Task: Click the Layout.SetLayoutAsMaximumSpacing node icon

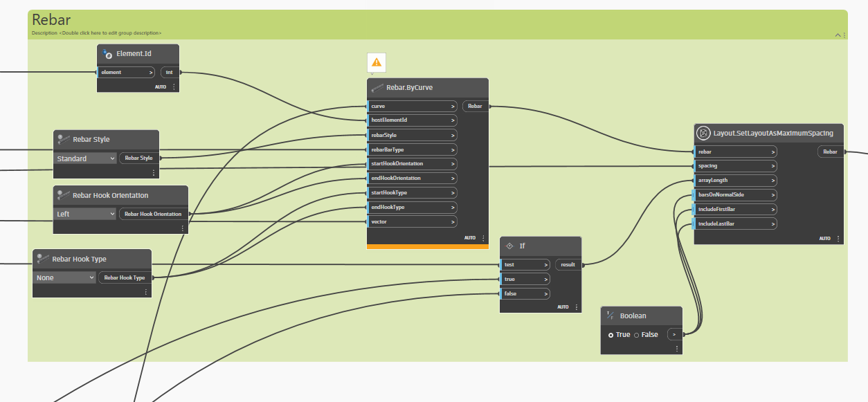Action: click(x=703, y=133)
